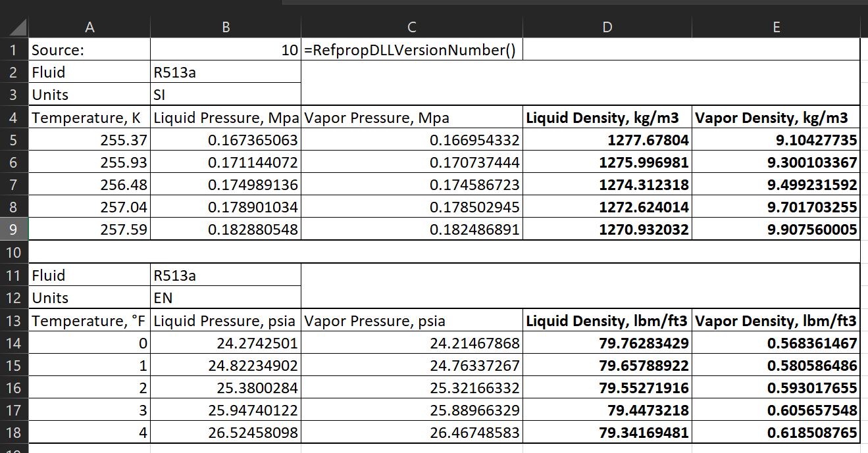Image resolution: width=868 pixels, height=453 pixels.
Task: Click temperature value 257.04
Action: coord(89,207)
